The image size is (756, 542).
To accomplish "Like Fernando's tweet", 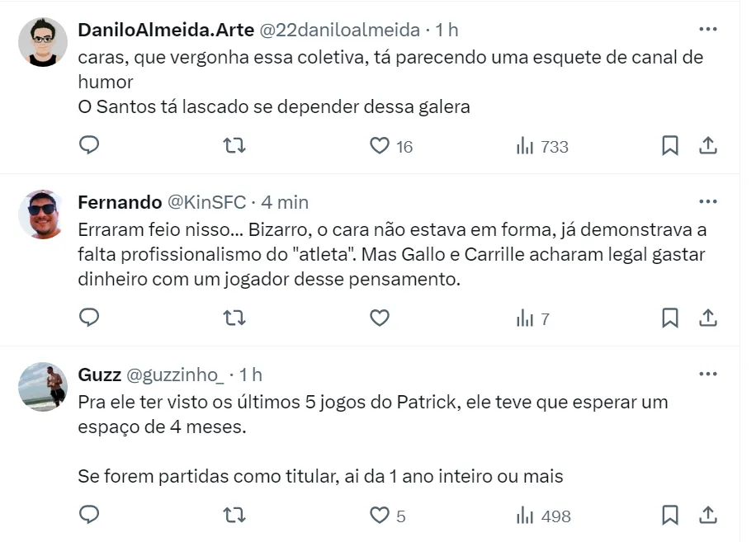I will [x=380, y=318].
